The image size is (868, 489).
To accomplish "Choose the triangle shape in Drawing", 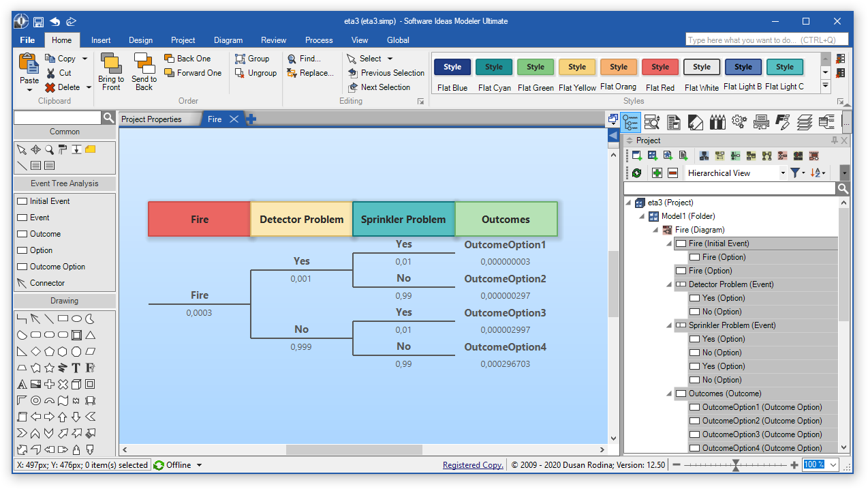I will tap(90, 335).
